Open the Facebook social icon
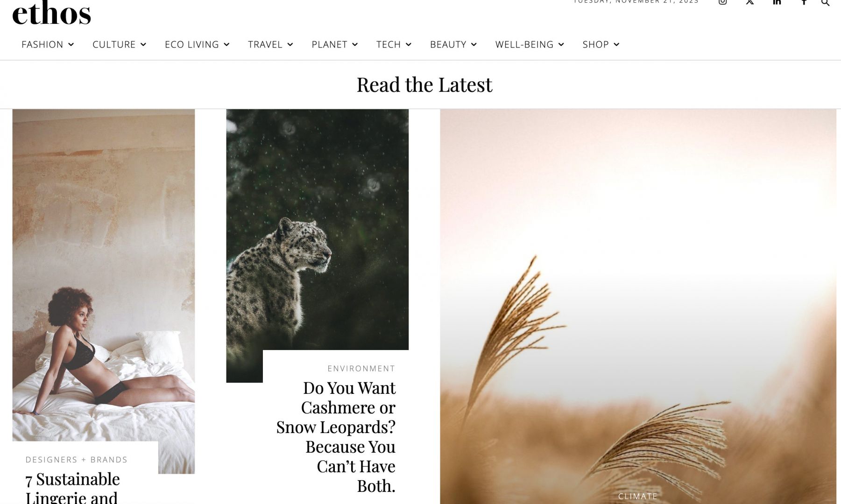The width and height of the screenshot is (841, 504). click(804, 2)
